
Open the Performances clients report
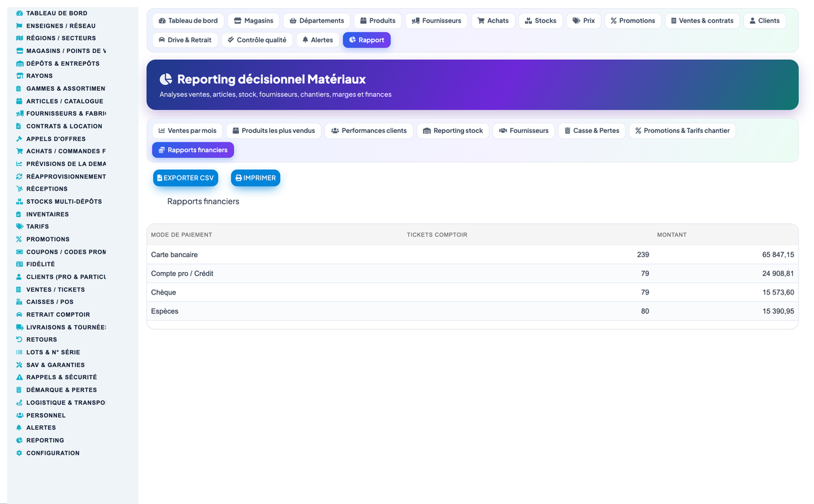[x=369, y=130]
